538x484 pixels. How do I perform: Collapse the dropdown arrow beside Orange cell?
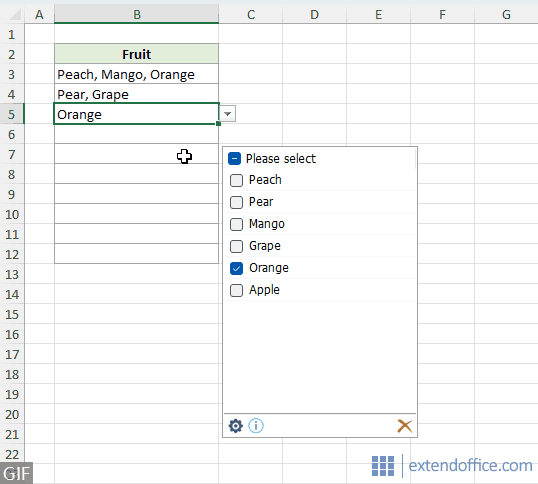tap(227, 114)
